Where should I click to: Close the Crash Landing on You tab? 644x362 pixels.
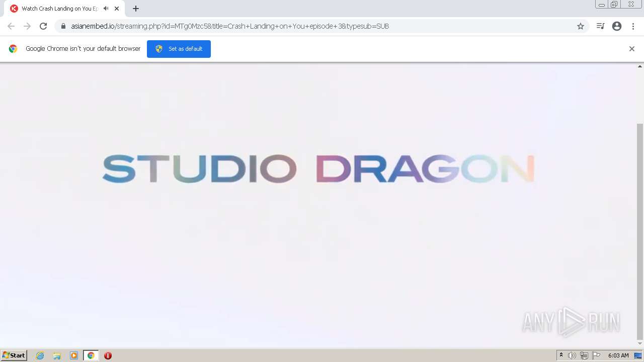117,9
